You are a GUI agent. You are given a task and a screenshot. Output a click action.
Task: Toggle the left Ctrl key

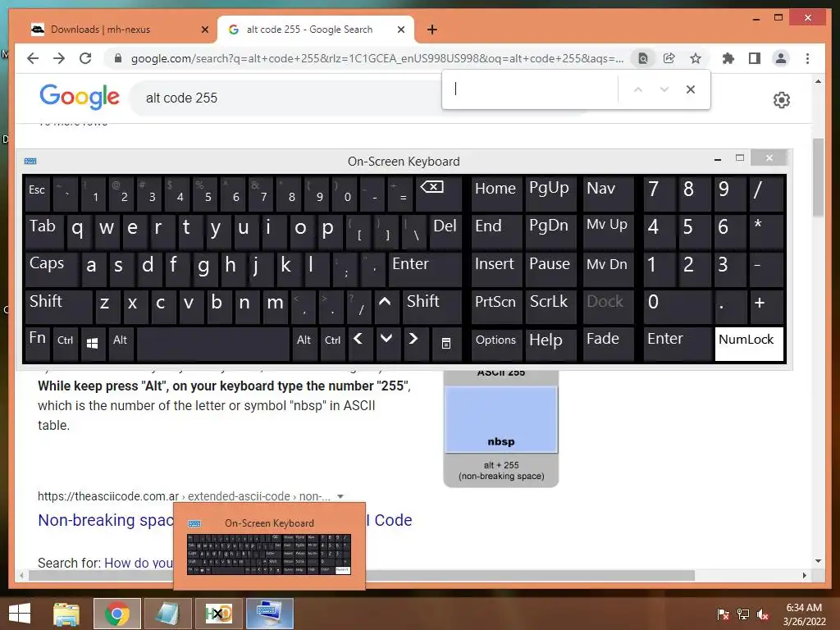coord(66,344)
